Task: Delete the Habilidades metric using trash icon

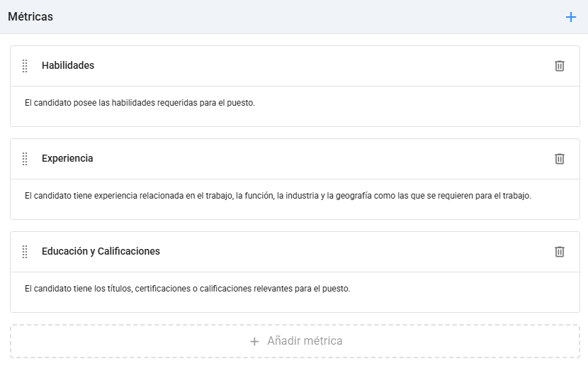Action: [559, 66]
